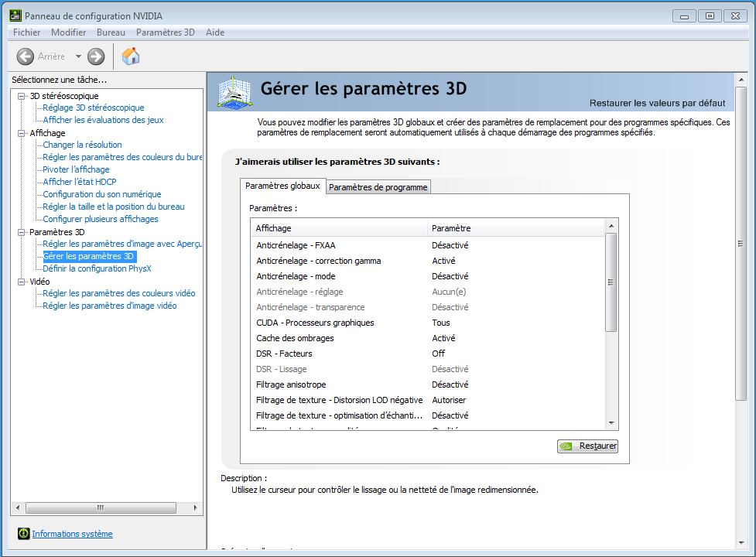Open the Modifier menu
The image size is (756, 557).
tap(68, 32)
